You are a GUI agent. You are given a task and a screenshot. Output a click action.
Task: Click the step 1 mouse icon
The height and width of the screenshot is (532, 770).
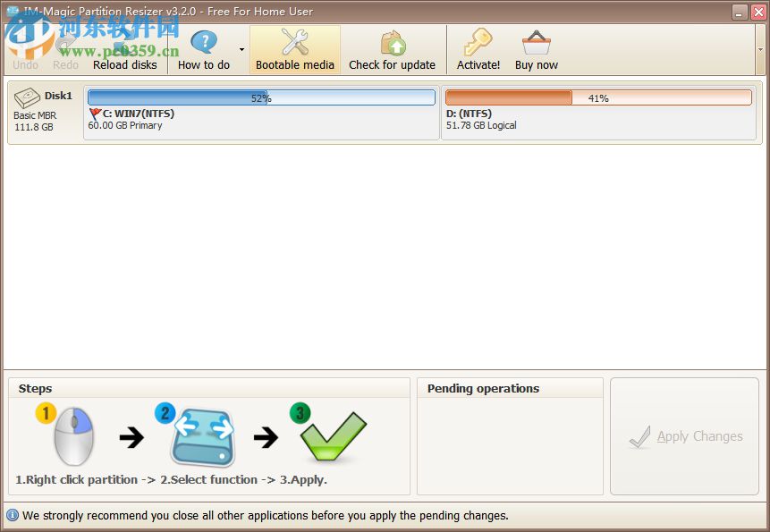pos(73,435)
